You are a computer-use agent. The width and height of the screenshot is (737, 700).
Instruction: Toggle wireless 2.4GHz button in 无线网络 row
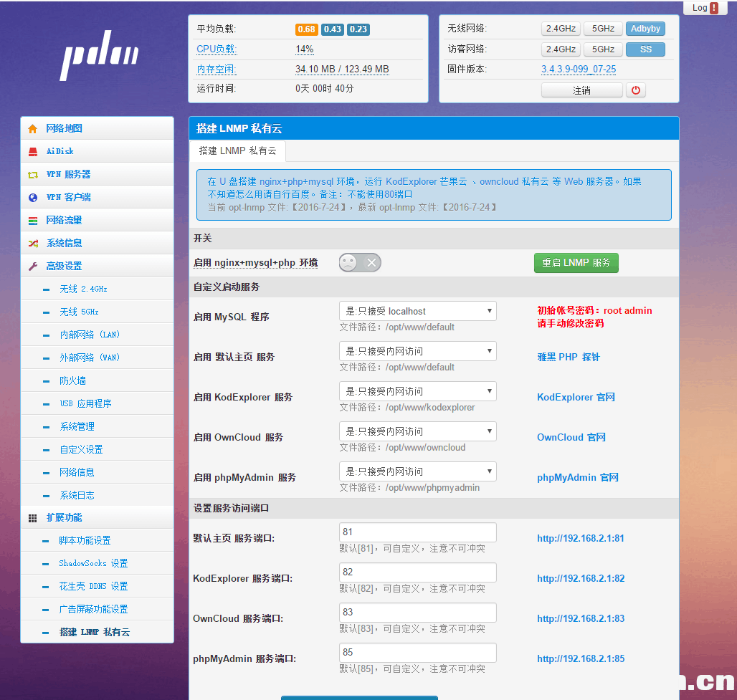click(561, 29)
